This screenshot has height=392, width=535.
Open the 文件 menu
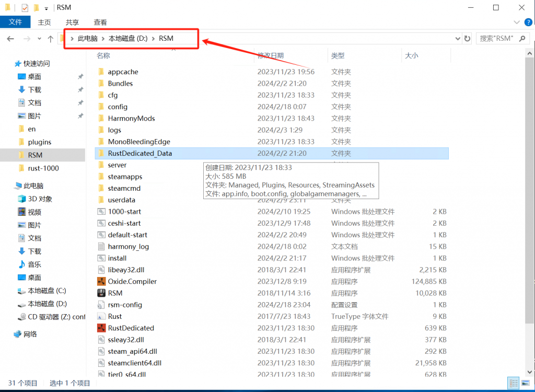[16, 22]
